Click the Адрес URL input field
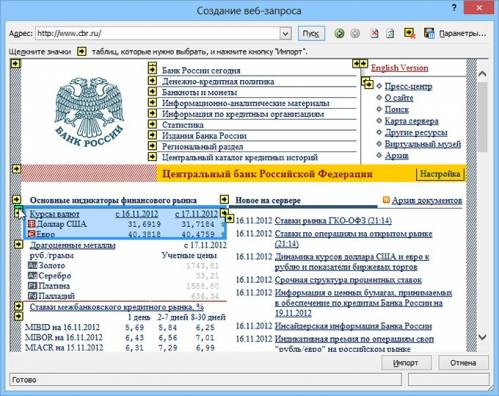This screenshot has height=396, width=499. 158,34
